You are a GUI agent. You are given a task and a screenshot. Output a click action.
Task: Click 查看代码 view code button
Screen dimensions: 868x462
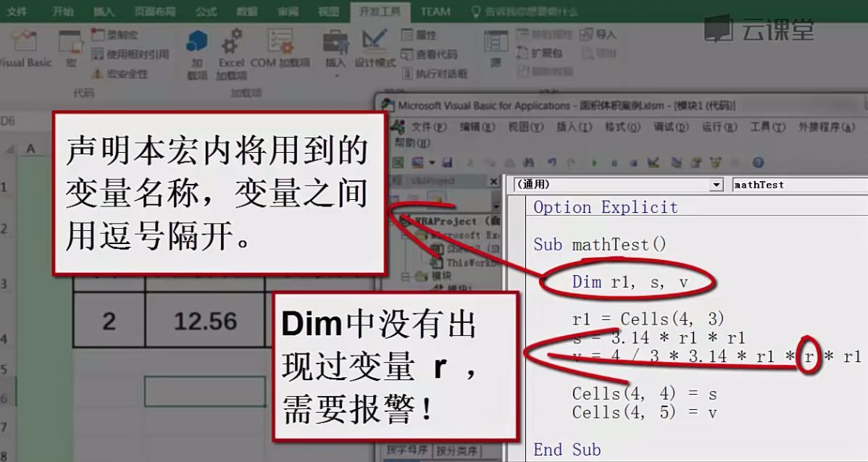(429, 54)
